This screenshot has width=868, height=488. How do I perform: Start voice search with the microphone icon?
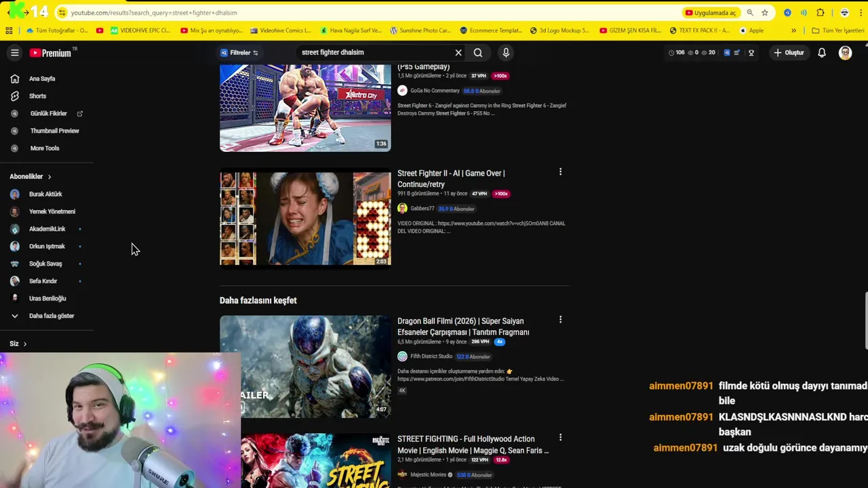pos(506,53)
